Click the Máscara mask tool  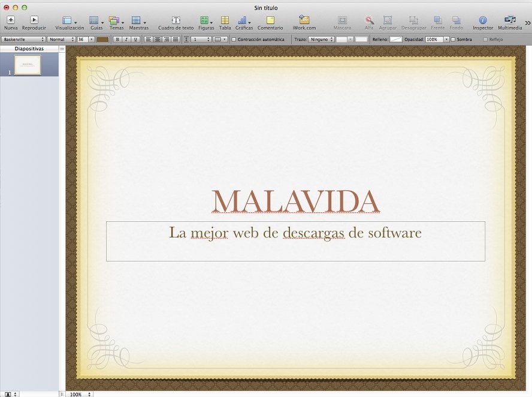[342, 23]
